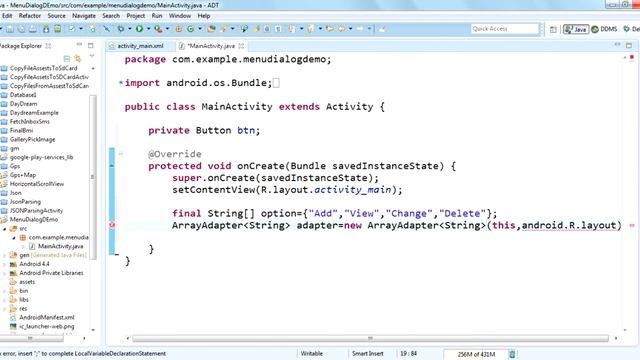Open the Run dropdown arrow beside play icon
The width and height of the screenshot is (640, 360).
148,29
